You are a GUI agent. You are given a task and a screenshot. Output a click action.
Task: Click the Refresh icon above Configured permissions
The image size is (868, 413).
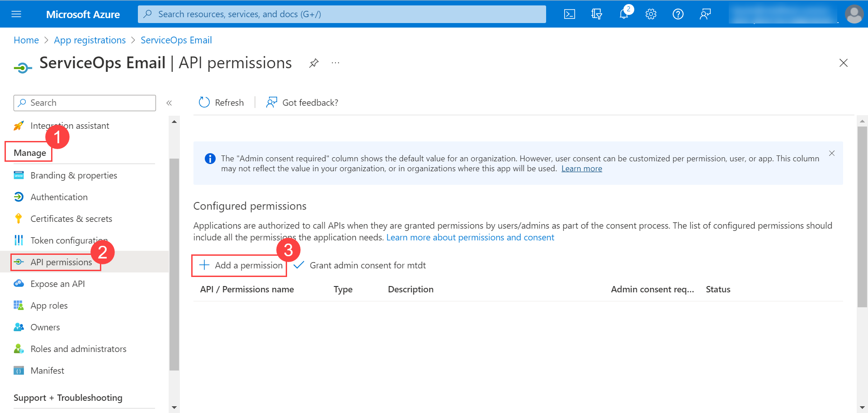point(204,102)
